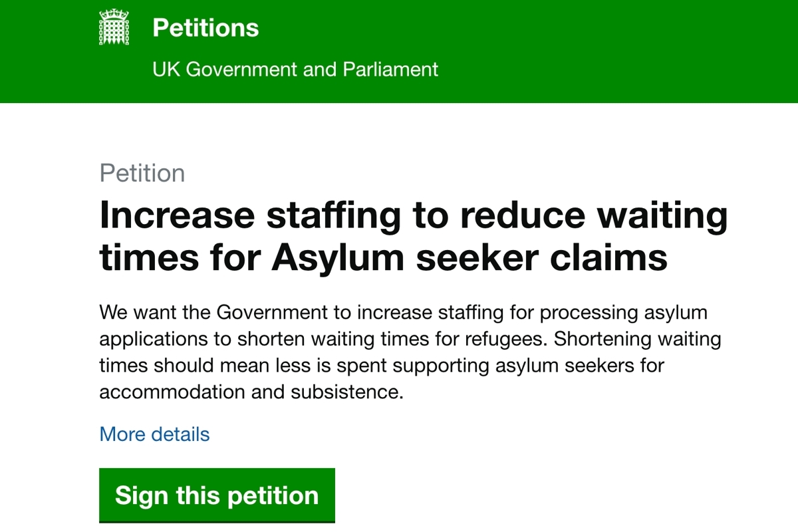
Task: Click the text 'accommodation and subsistence.'
Action: tap(251, 392)
